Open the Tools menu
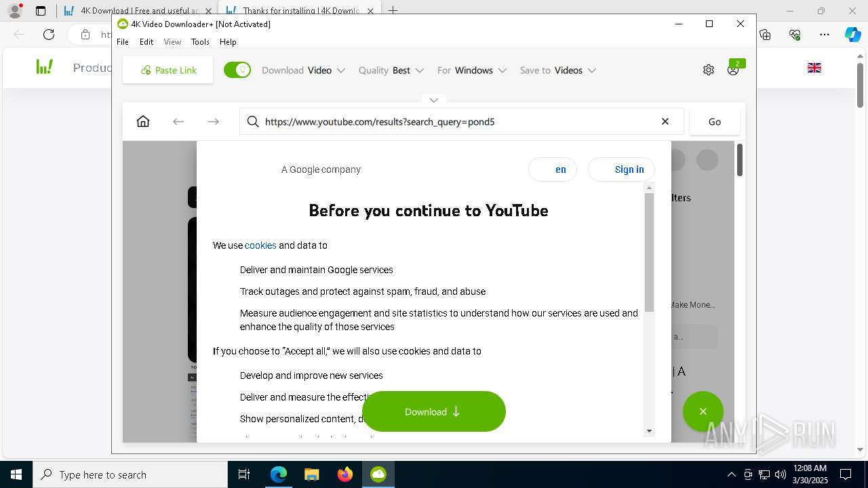Screen dimensions: 868x488 point(200,42)
